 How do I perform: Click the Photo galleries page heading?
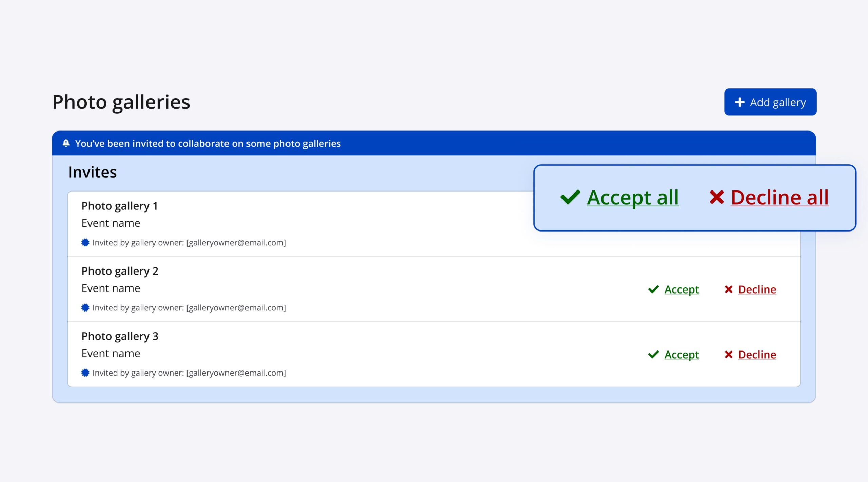point(121,102)
